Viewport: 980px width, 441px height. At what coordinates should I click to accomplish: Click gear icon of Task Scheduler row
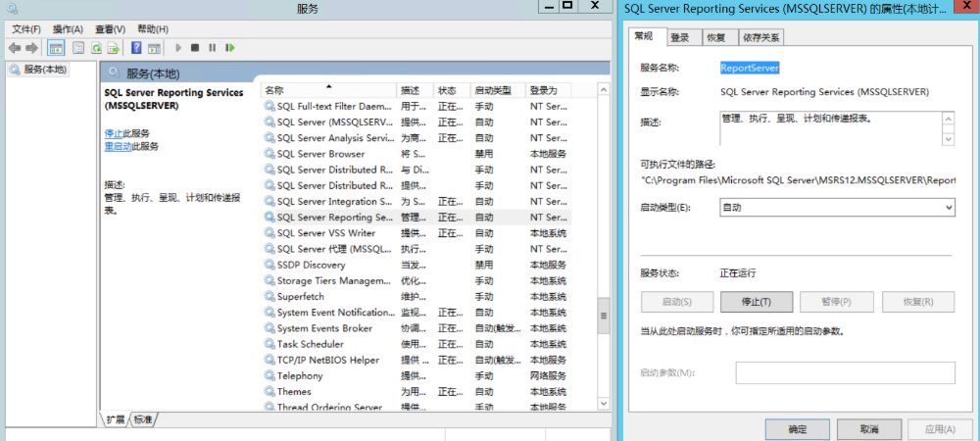pyautogui.click(x=269, y=344)
